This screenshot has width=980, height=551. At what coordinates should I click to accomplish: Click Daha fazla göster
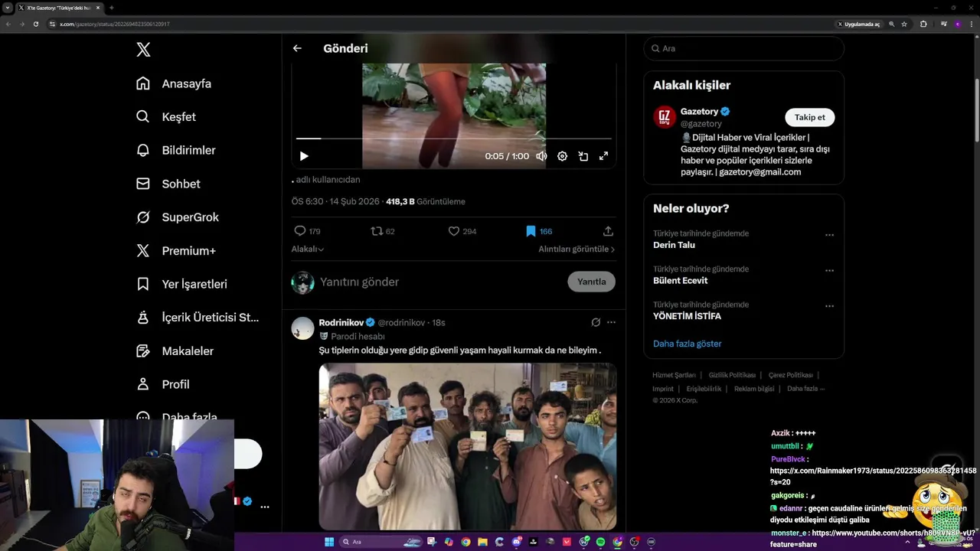(x=688, y=344)
